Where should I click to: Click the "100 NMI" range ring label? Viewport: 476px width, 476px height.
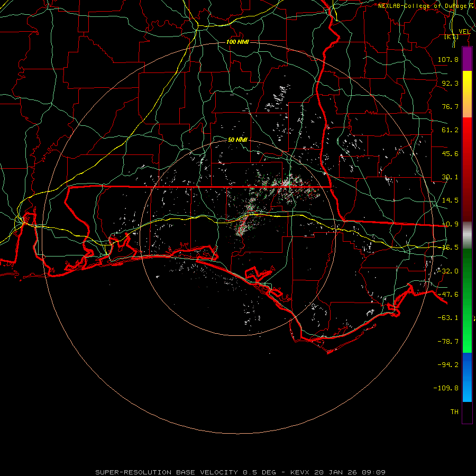(237, 42)
